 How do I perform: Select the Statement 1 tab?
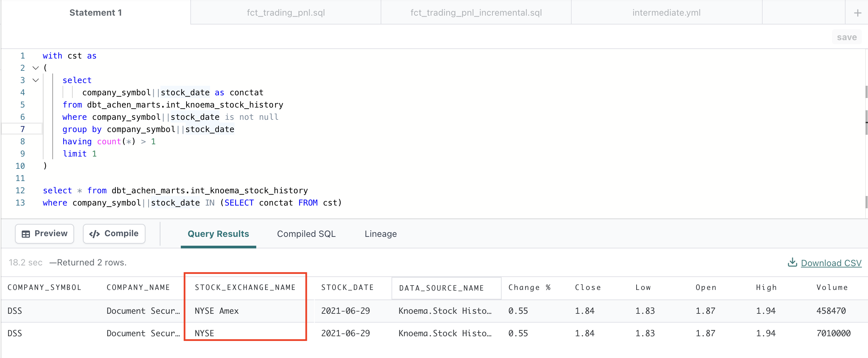pyautogui.click(x=96, y=13)
